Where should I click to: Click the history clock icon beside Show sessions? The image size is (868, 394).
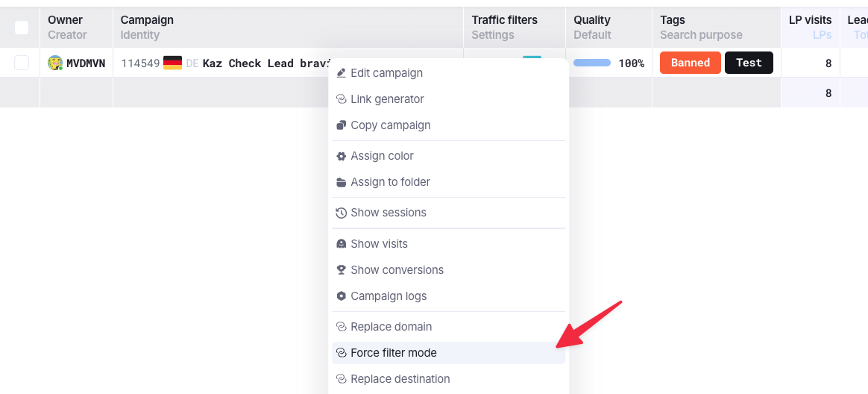(x=341, y=213)
